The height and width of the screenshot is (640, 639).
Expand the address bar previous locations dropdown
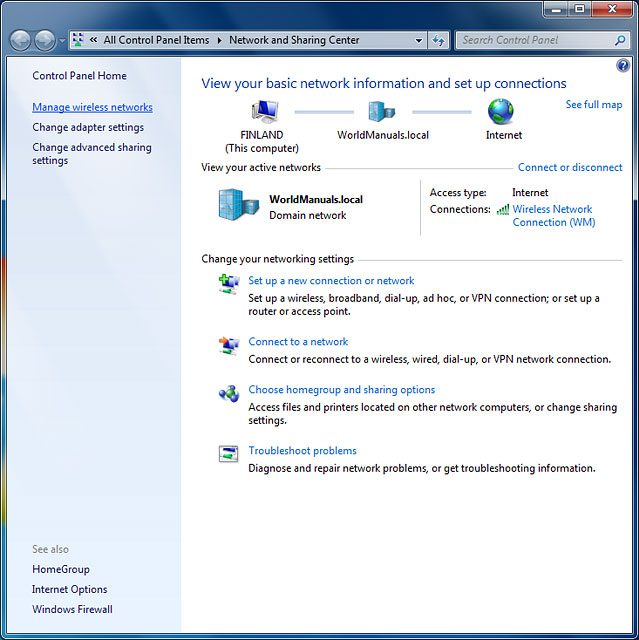(x=418, y=40)
